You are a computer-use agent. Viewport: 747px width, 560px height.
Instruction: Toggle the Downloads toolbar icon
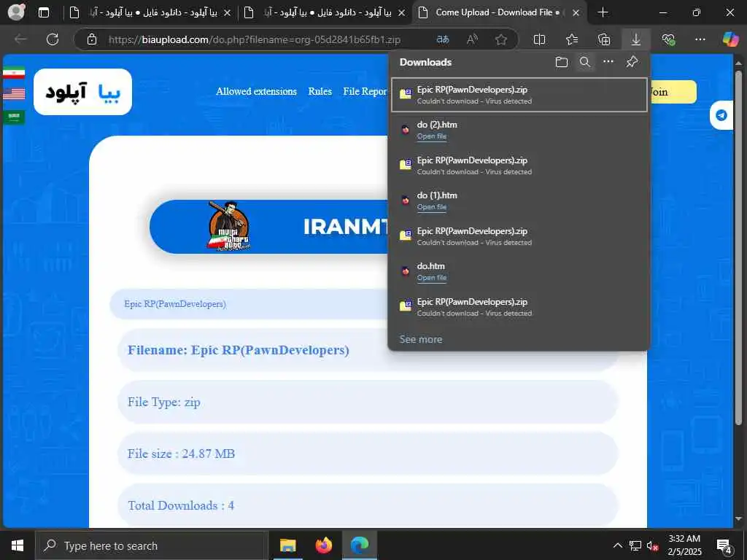coord(635,39)
